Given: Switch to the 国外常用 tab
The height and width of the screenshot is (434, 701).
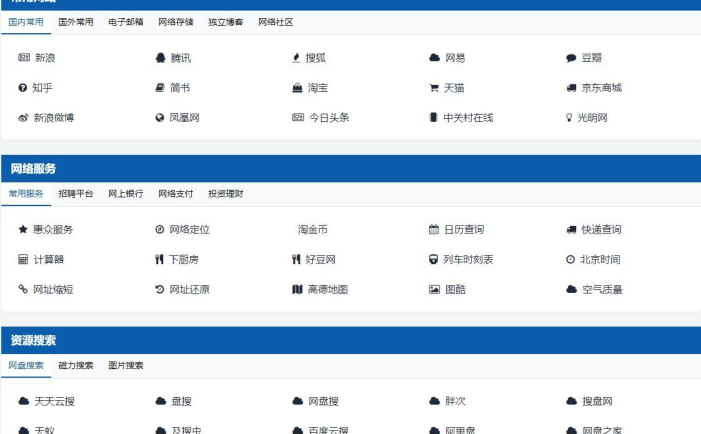Looking at the screenshot, I should 76,22.
